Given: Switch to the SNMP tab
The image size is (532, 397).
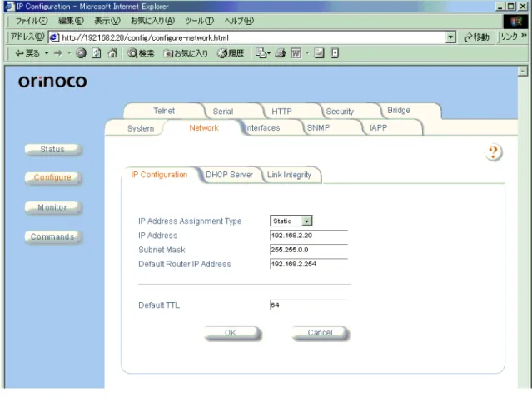Looking at the screenshot, I should 318,128.
